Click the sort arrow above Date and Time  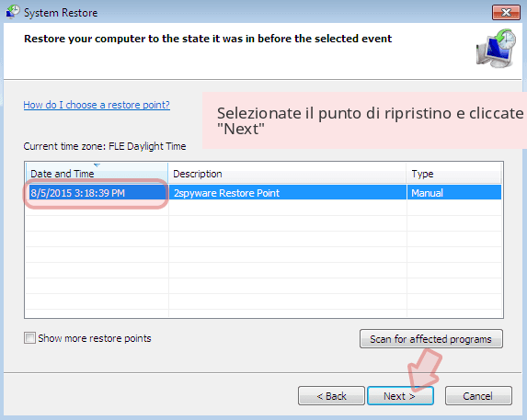97,165
